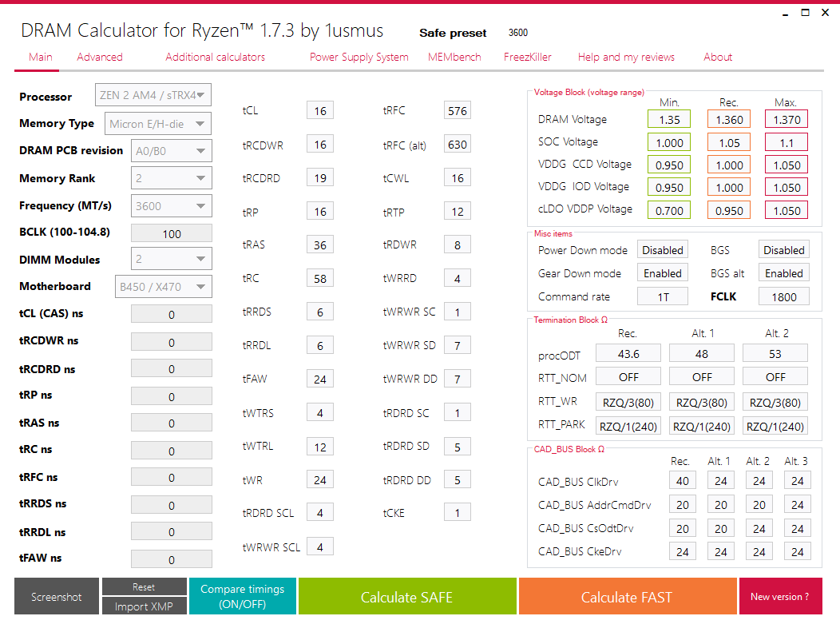Screen dimensions: 840x632
Task: Click the tCL value 16
Action: click(x=320, y=110)
